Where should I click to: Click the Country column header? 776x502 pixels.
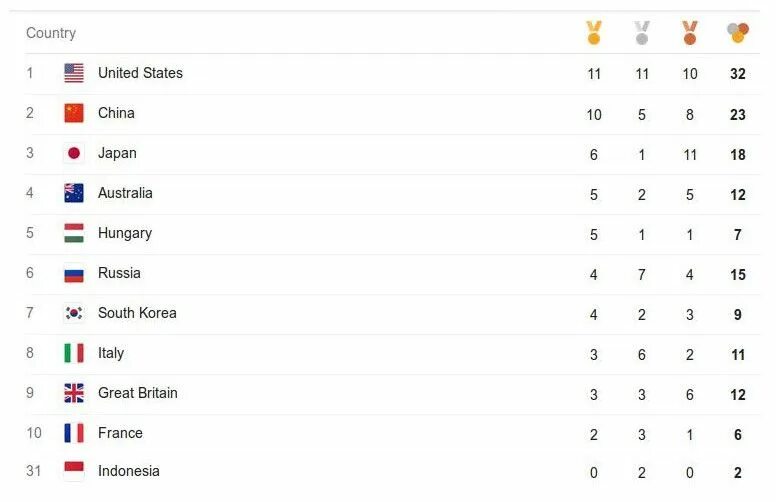[51, 33]
